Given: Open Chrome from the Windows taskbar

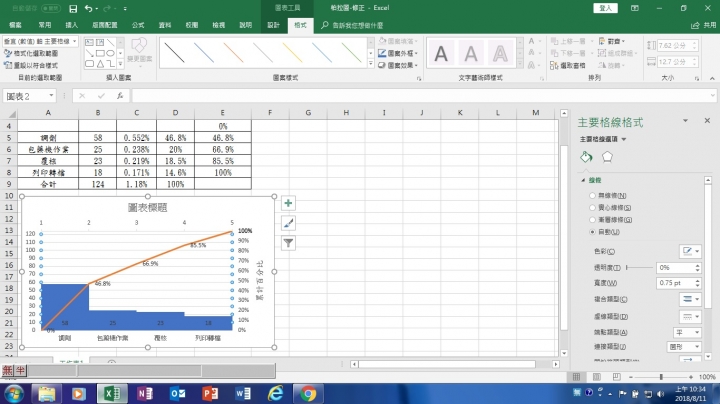Looking at the screenshot, I should (308, 393).
